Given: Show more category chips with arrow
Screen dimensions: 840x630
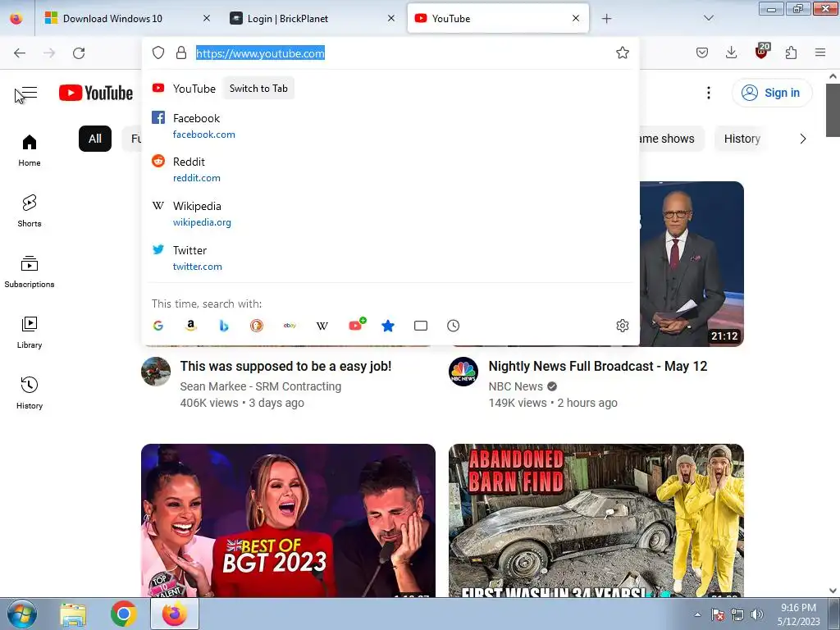Looking at the screenshot, I should [x=802, y=139].
